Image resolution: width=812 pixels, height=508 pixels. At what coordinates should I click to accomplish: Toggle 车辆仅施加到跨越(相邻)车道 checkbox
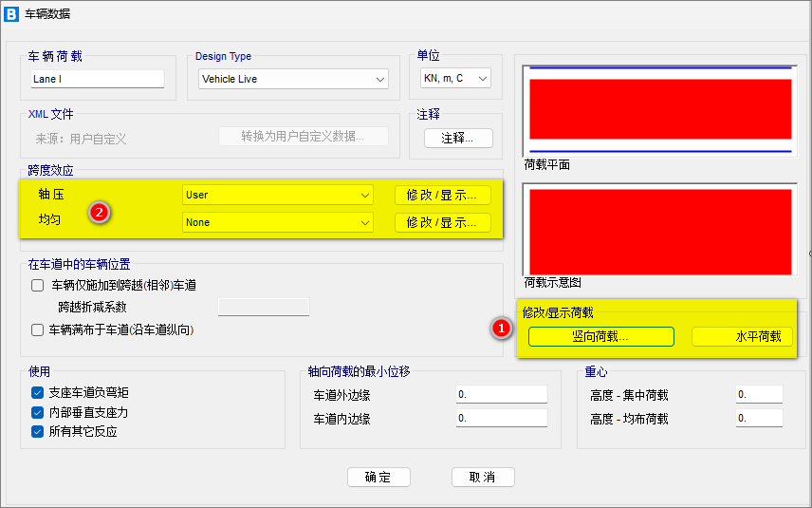(38, 285)
